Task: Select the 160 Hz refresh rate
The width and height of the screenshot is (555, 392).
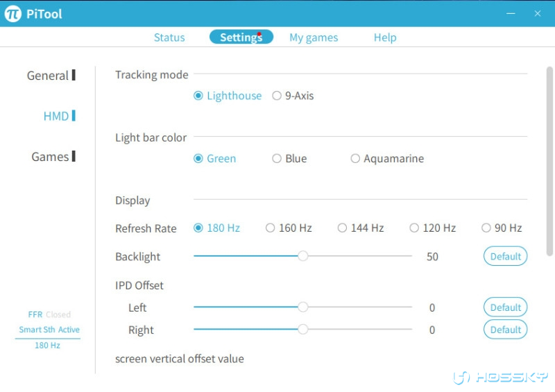Action: click(x=289, y=228)
